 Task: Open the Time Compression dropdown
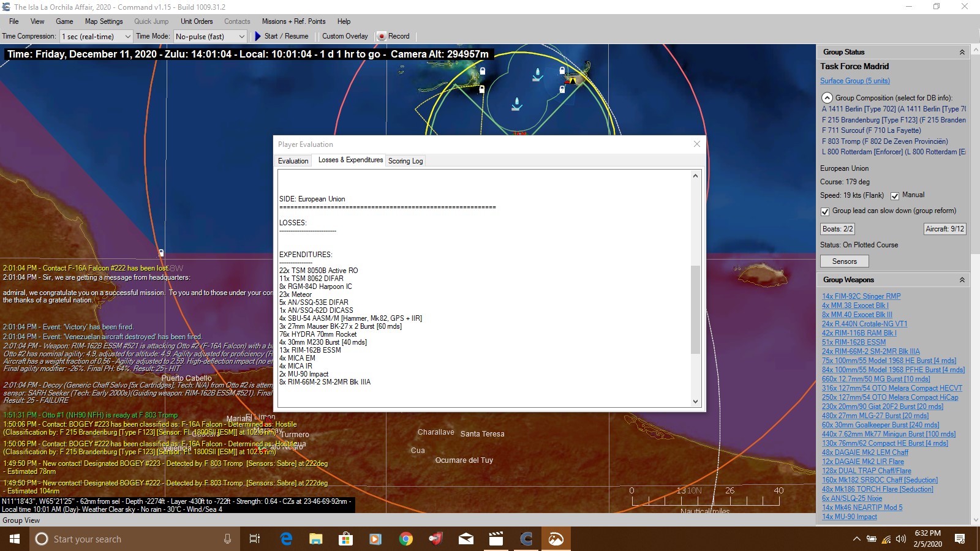coord(96,37)
